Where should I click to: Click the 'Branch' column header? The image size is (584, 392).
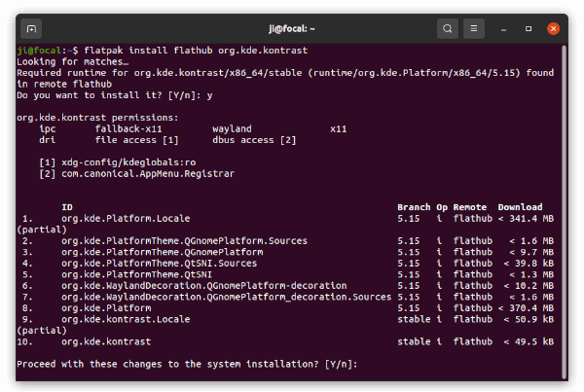(414, 207)
